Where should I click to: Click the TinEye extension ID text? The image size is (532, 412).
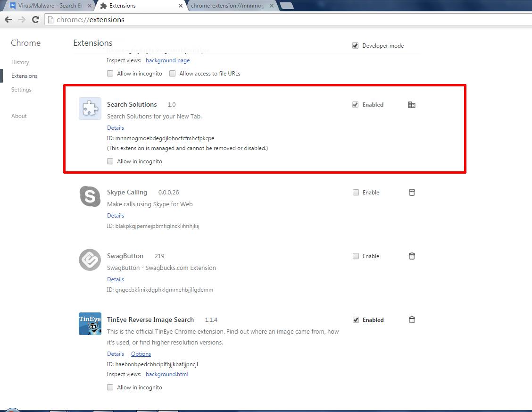point(152,364)
